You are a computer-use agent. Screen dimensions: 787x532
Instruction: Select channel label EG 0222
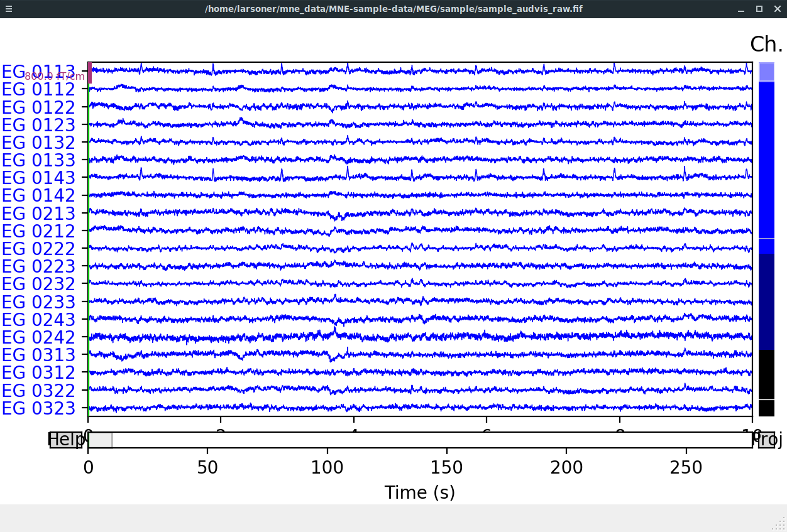(x=38, y=249)
